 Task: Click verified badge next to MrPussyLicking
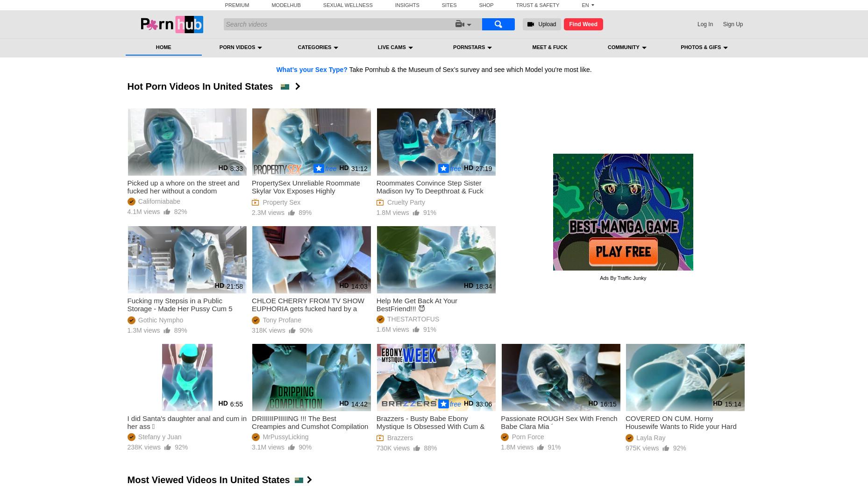coord(256,437)
